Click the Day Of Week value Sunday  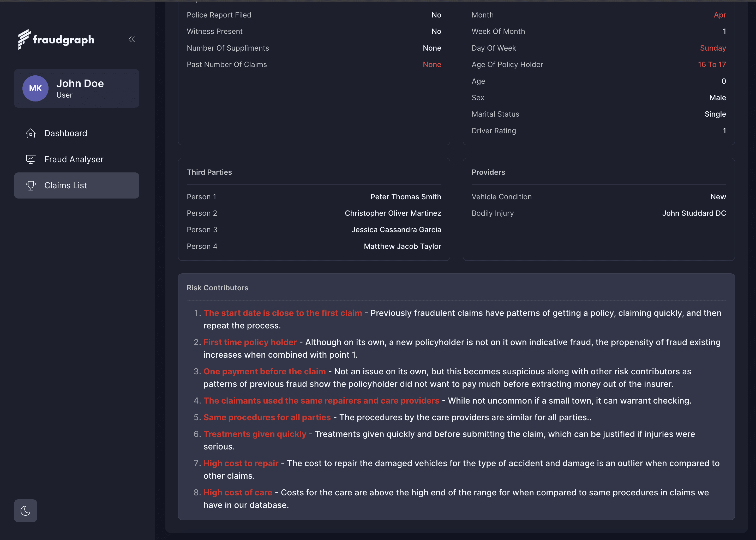[713, 48]
